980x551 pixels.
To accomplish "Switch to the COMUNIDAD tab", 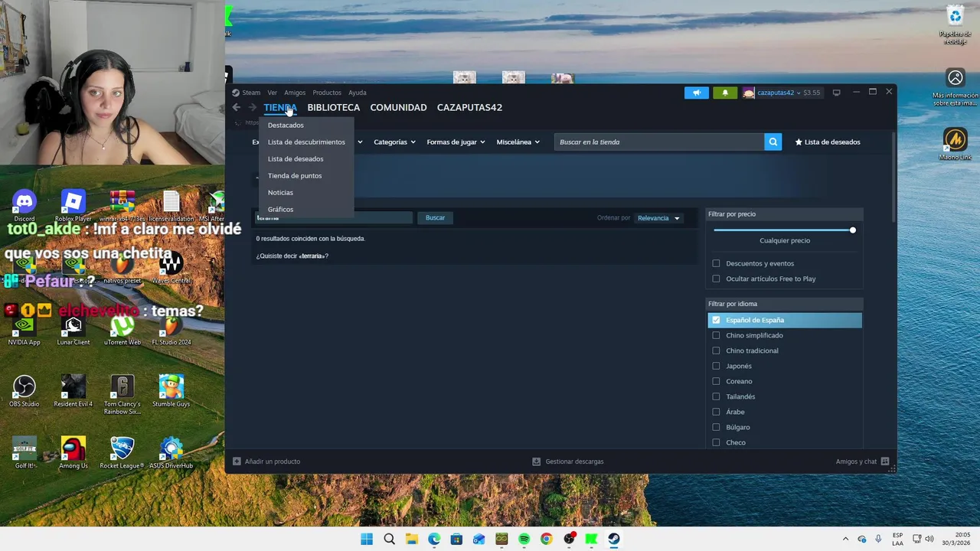I will coord(398,107).
